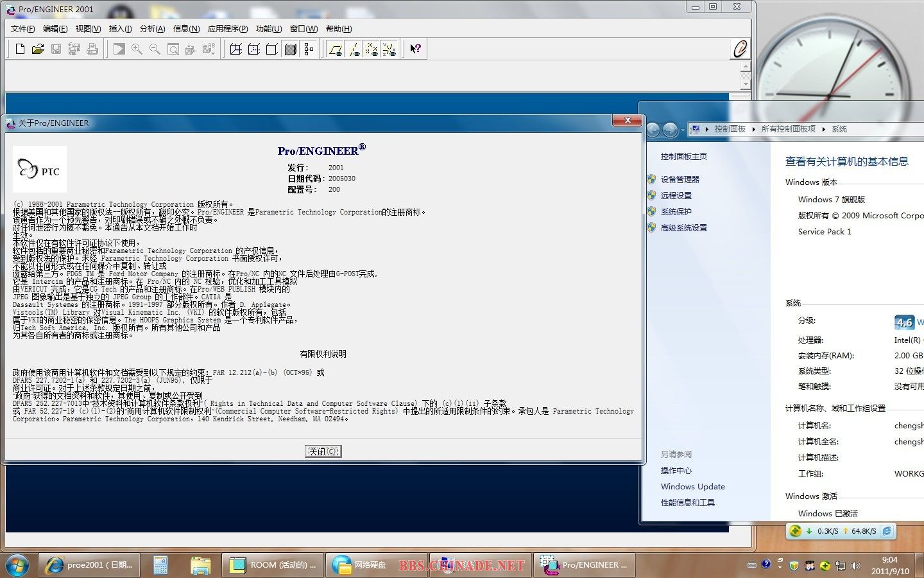
Task: Toggle coordinate systems display
Action: [389, 49]
